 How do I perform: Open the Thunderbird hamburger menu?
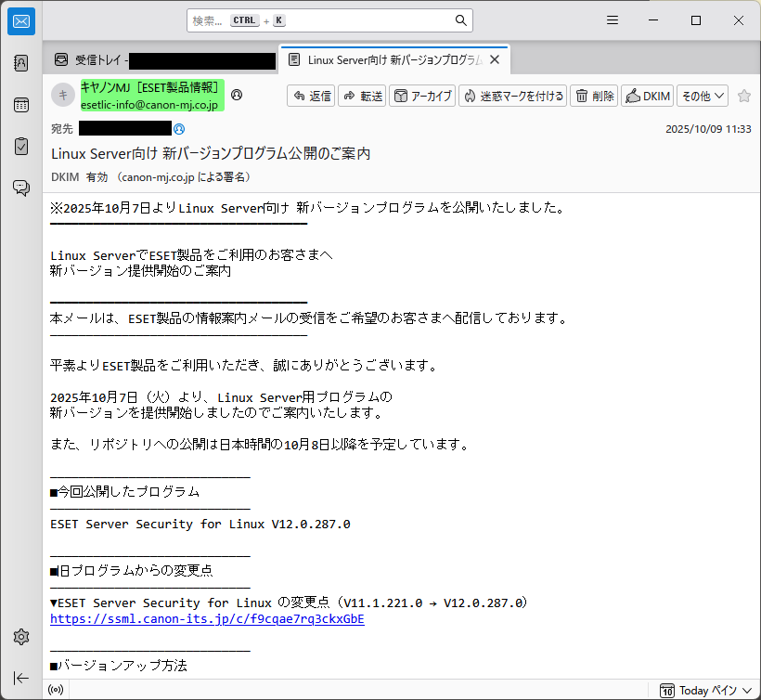pyautogui.click(x=613, y=20)
